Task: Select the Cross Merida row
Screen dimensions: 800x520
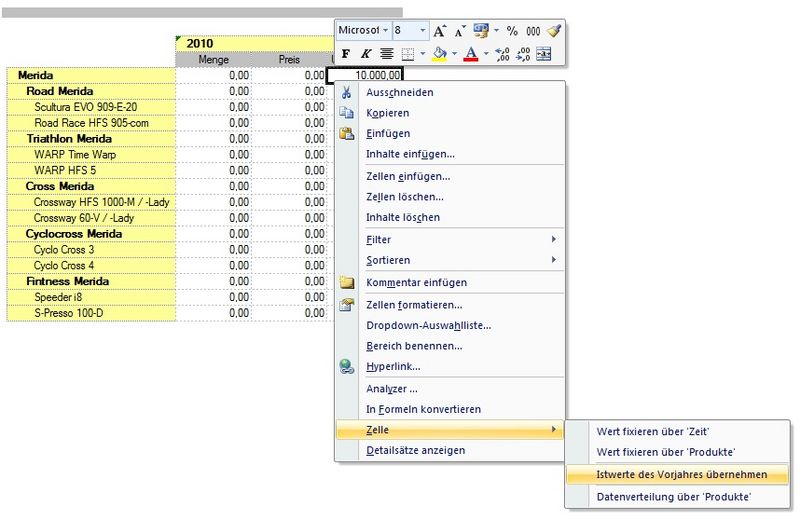Action: tap(91, 186)
